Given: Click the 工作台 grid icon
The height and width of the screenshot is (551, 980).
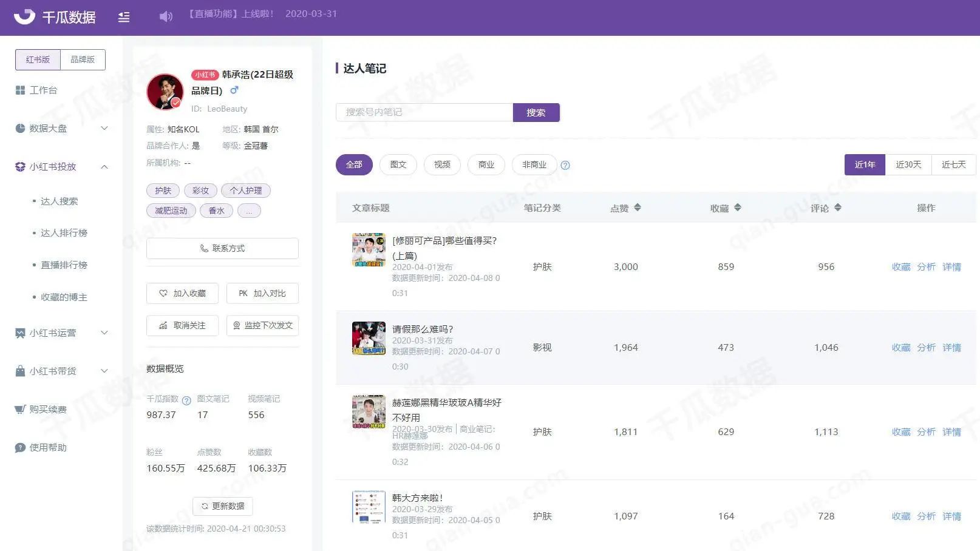Looking at the screenshot, I should (20, 90).
